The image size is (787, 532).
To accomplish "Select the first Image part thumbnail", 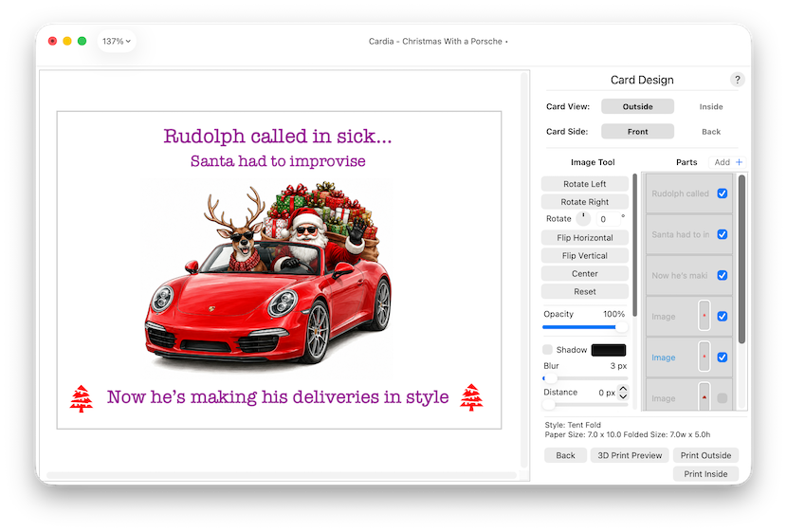I will pos(705,316).
